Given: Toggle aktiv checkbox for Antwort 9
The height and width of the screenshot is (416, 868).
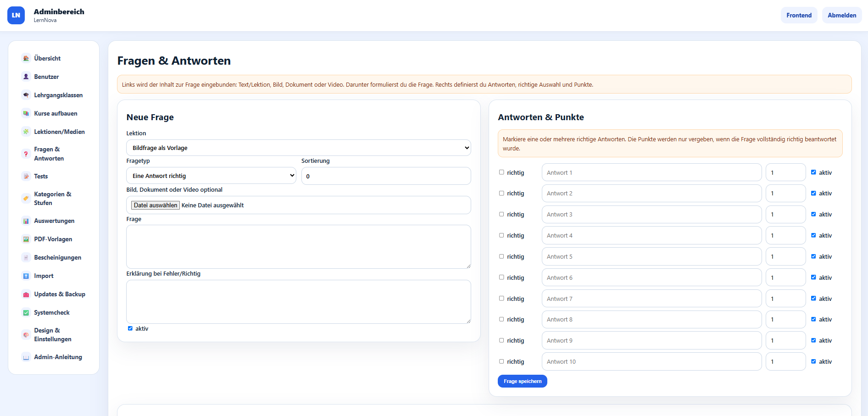Looking at the screenshot, I should click(813, 340).
